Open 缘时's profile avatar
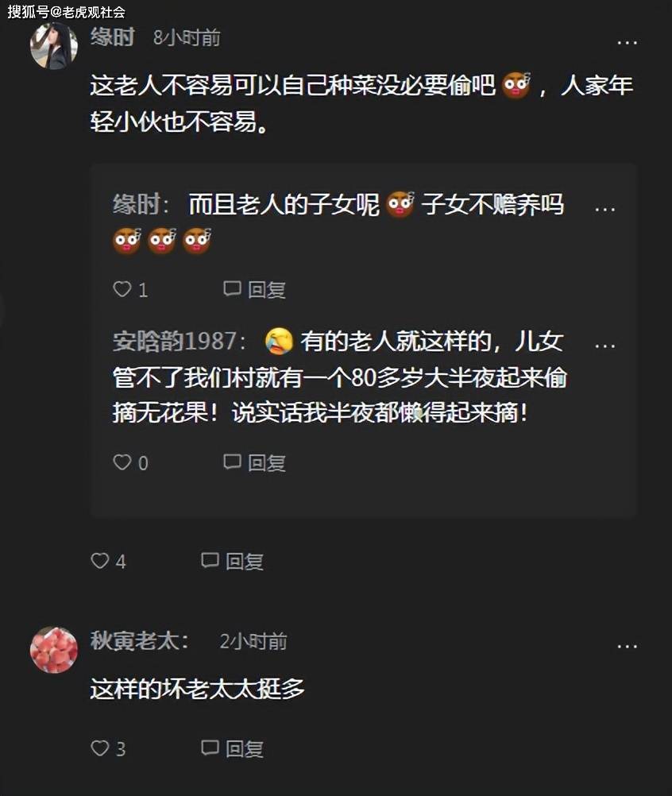Screen dimensions: 672x796 pos(54,46)
